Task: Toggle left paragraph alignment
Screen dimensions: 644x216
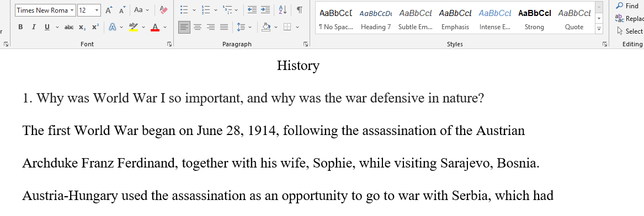Action: pos(184,27)
